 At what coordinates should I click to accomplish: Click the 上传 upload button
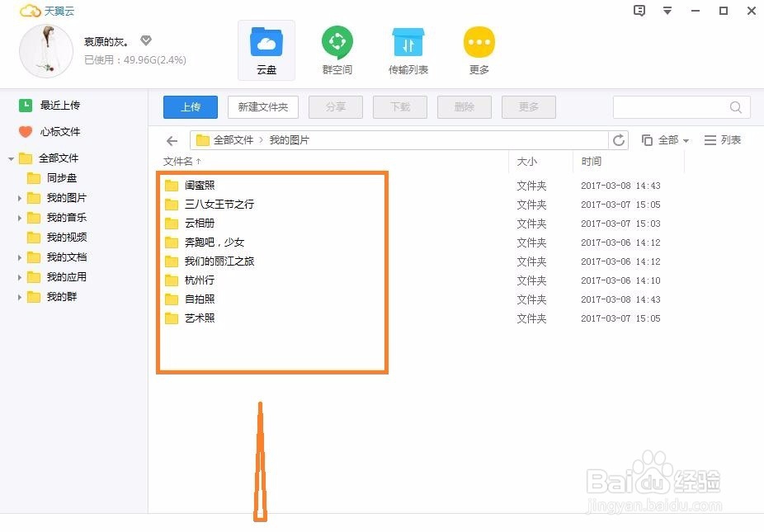tap(190, 107)
